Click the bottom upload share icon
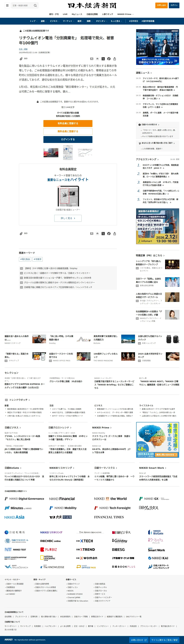The height and width of the screenshot is (644, 184). 114,233
